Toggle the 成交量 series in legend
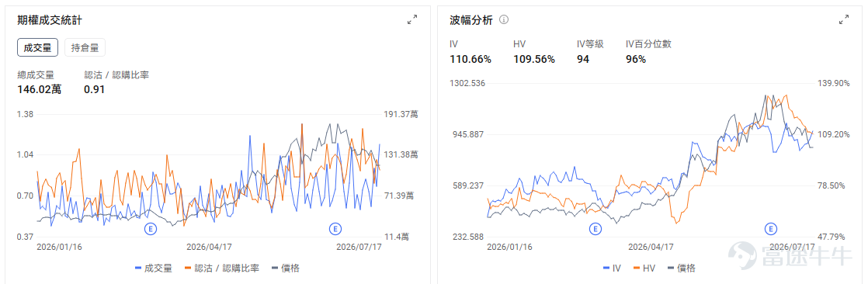The image size is (868, 284). click(x=154, y=268)
